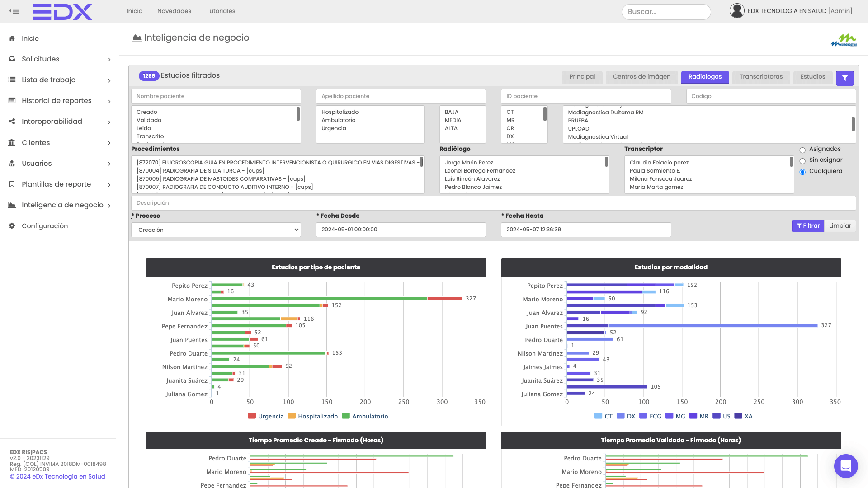Expand the Usuarios submenu arrow

[x=109, y=164]
